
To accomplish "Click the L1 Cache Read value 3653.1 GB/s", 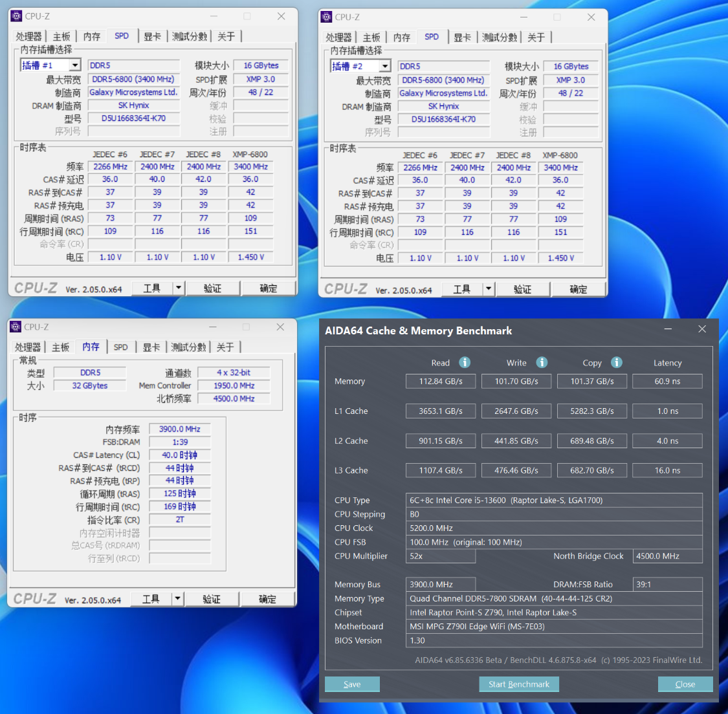I will coord(441,411).
